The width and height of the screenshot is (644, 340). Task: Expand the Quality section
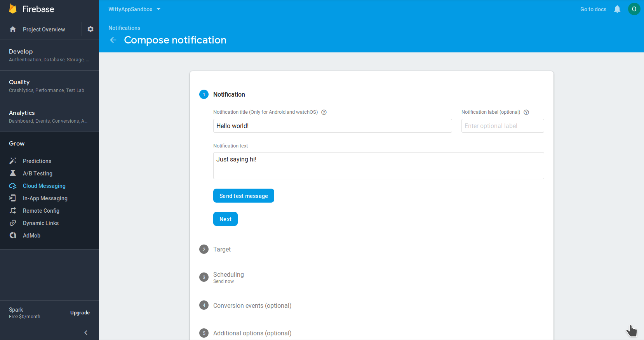(49, 86)
